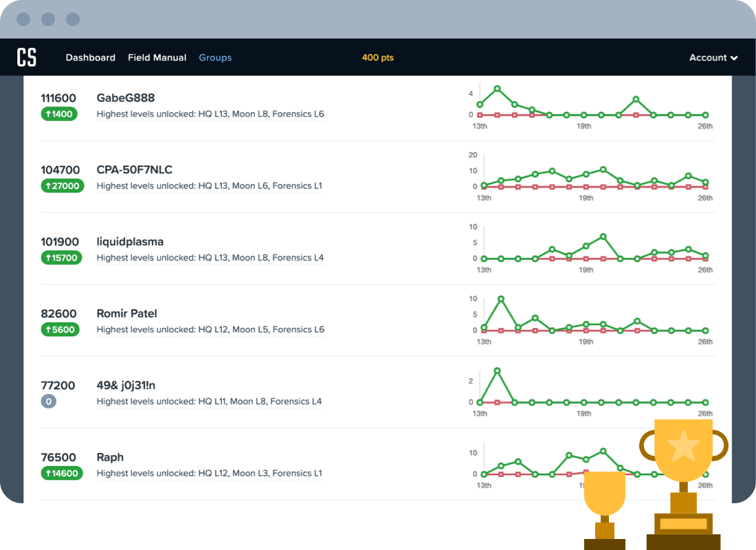Screen dimensions: 756x550
Task: Click the CS logo in the navbar
Action: tap(27, 57)
